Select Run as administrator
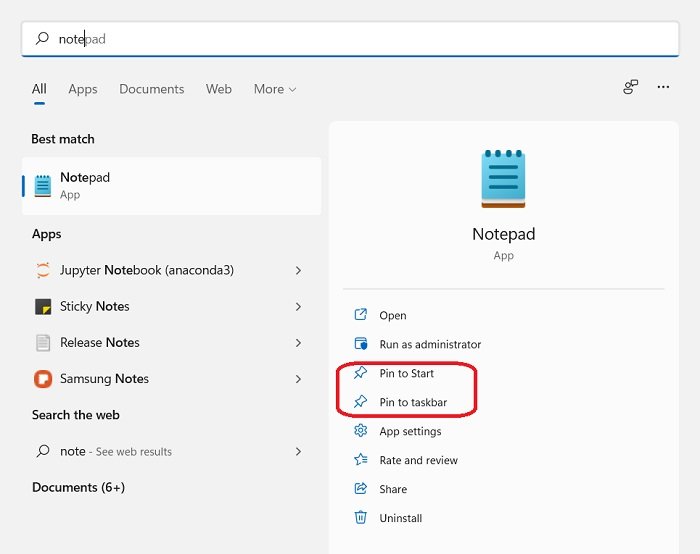The width and height of the screenshot is (700, 554). pos(430,344)
